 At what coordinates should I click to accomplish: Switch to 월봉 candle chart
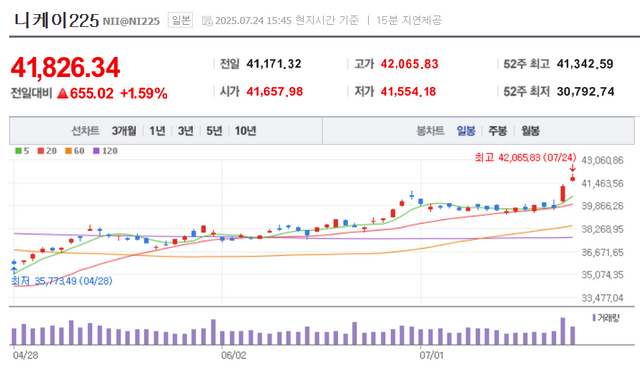pyautogui.click(x=530, y=131)
